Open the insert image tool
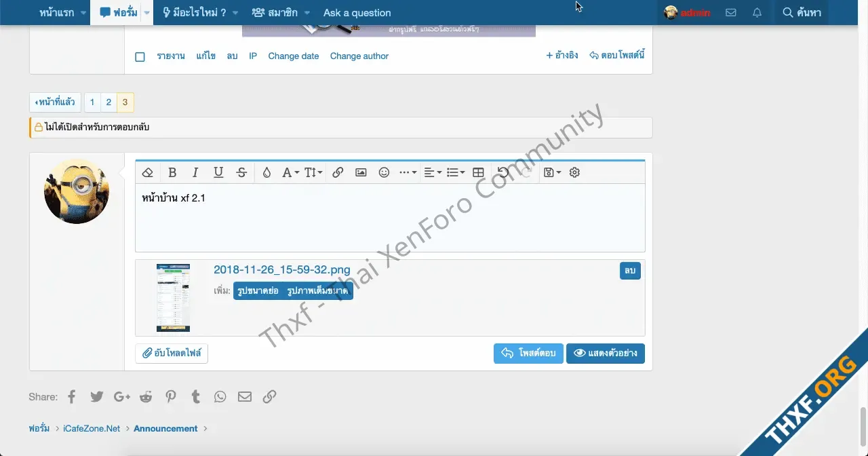Image resolution: width=868 pixels, height=456 pixels. click(361, 172)
